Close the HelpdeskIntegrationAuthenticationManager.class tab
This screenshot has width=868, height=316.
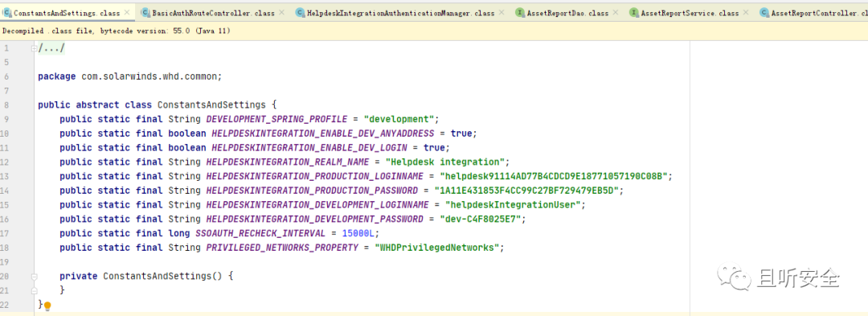coord(502,13)
